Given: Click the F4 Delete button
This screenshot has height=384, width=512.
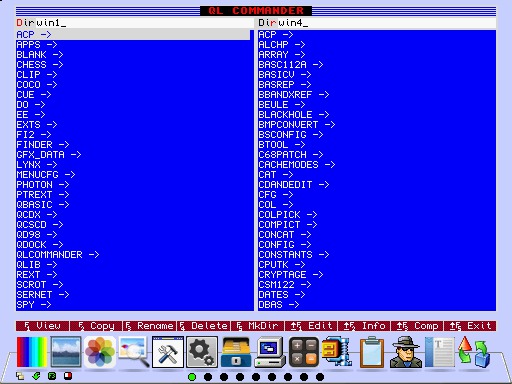Looking at the screenshot, I should click(203, 326).
